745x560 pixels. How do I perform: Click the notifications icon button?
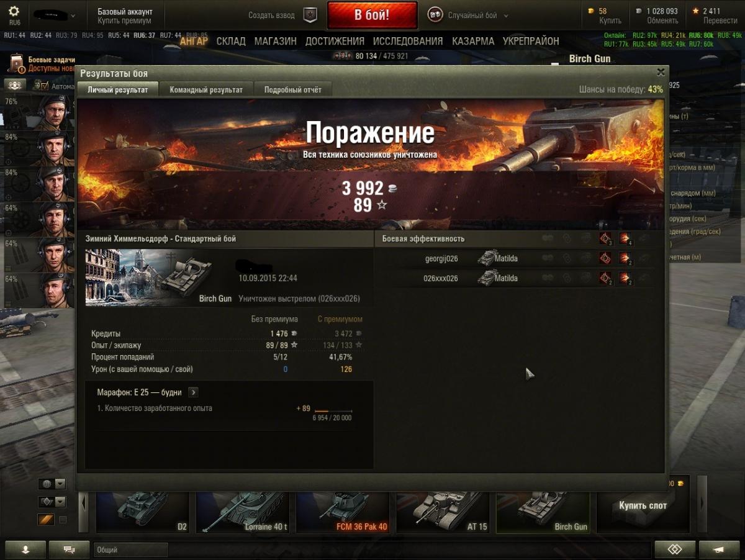coord(719,549)
